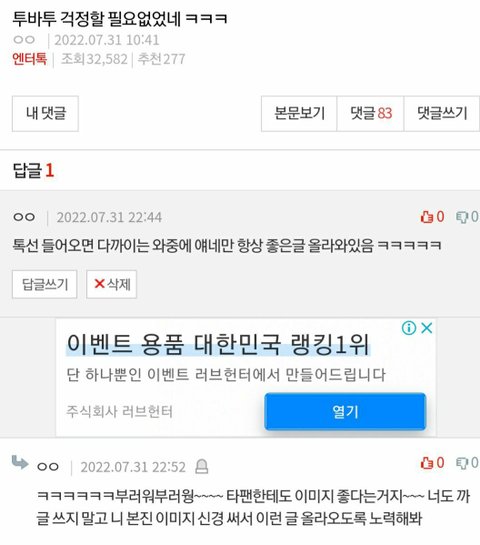
Task: Click 주식회사 러브헌터 advertiser text
Action: 119,412
